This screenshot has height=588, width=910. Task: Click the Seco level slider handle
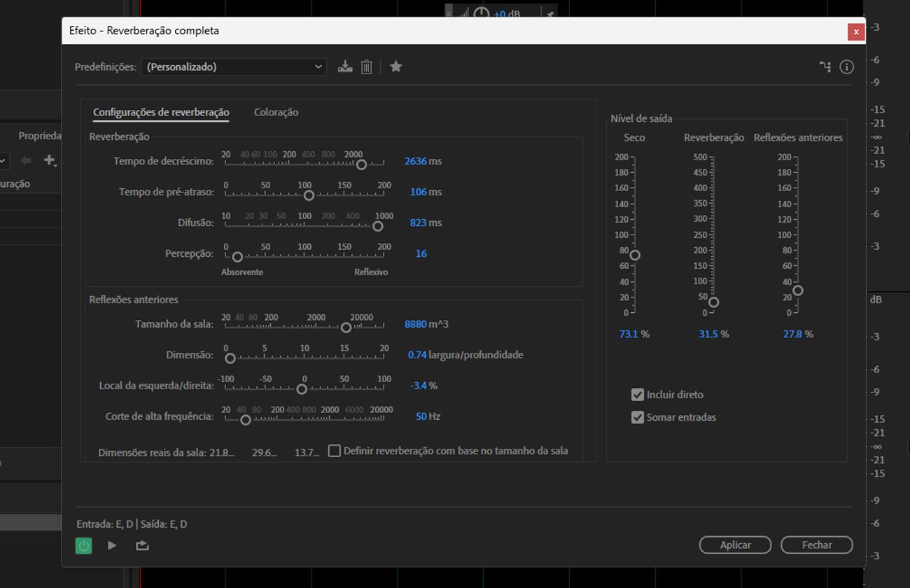pyautogui.click(x=634, y=255)
